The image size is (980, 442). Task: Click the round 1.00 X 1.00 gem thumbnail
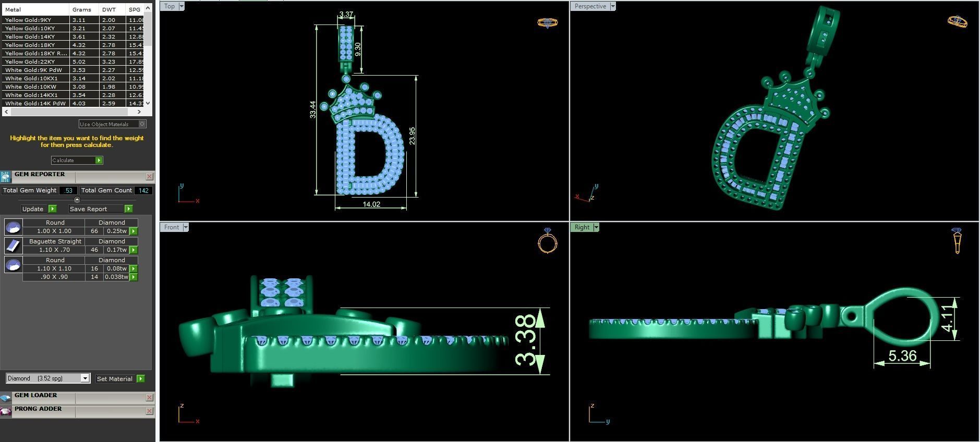click(x=13, y=227)
